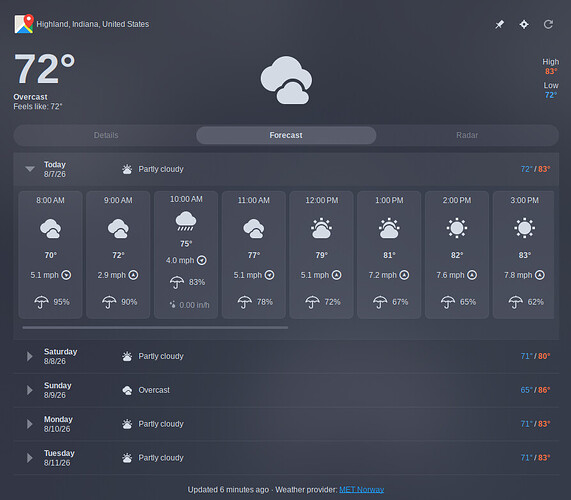Collapse the Today forecast row
The width and height of the screenshot is (571, 500).
(x=30, y=169)
